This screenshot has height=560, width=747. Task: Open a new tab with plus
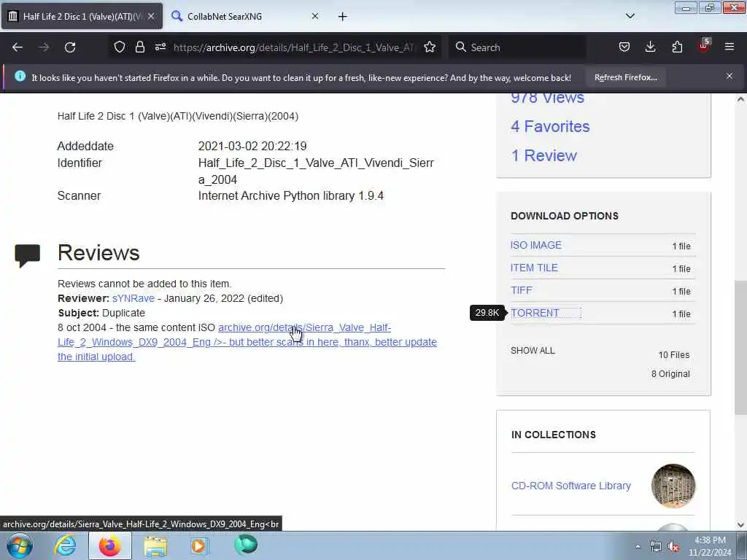click(343, 17)
